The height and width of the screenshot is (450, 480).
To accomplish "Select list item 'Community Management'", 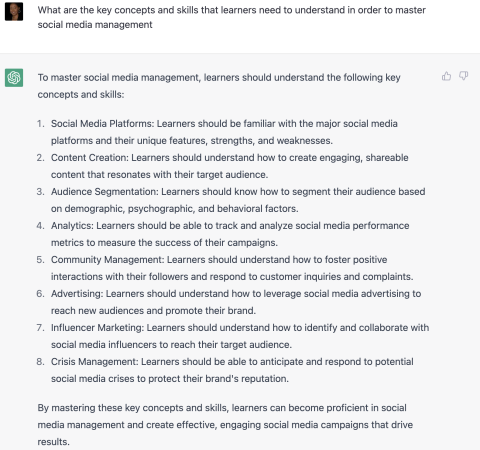I will [x=232, y=268].
